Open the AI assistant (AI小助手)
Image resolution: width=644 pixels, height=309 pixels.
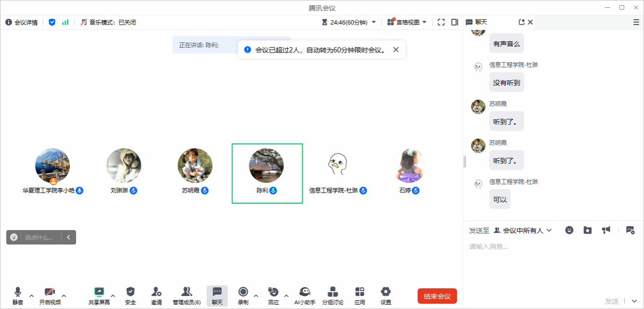point(305,292)
